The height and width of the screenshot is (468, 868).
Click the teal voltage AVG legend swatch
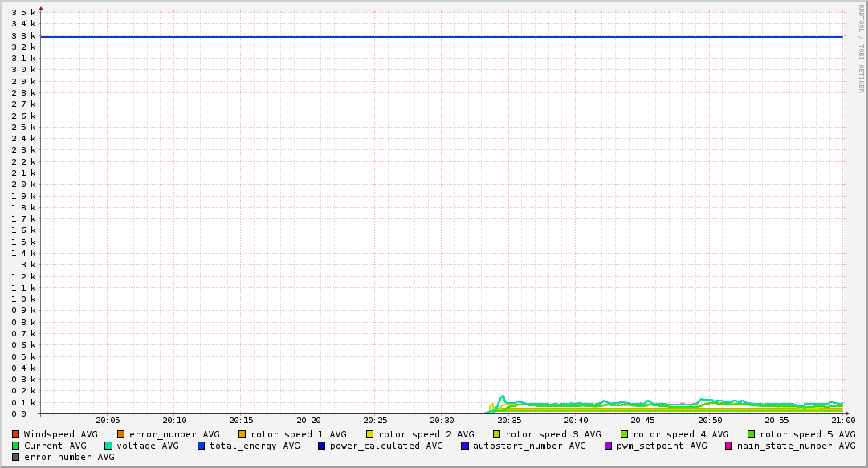(x=108, y=446)
